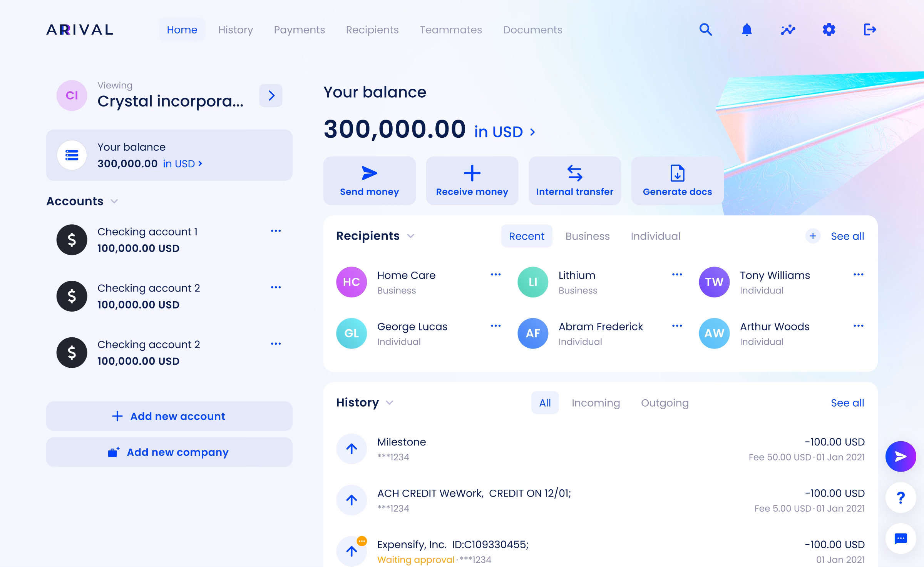Click the Send money button
Image resolution: width=924 pixels, height=567 pixels.
(370, 181)
